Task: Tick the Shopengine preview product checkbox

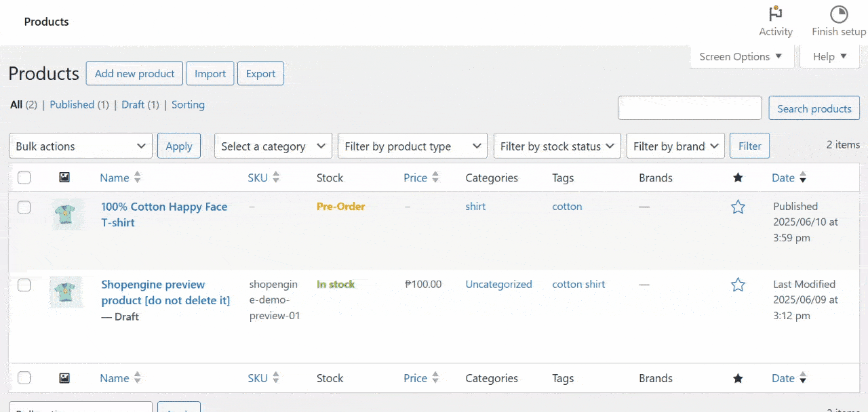Action: [24, 285]
